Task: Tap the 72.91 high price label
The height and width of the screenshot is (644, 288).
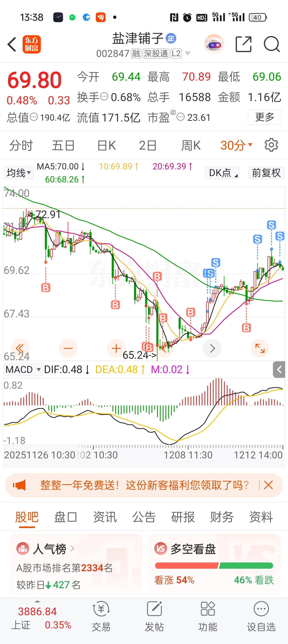Action: [x=44, y=214]
